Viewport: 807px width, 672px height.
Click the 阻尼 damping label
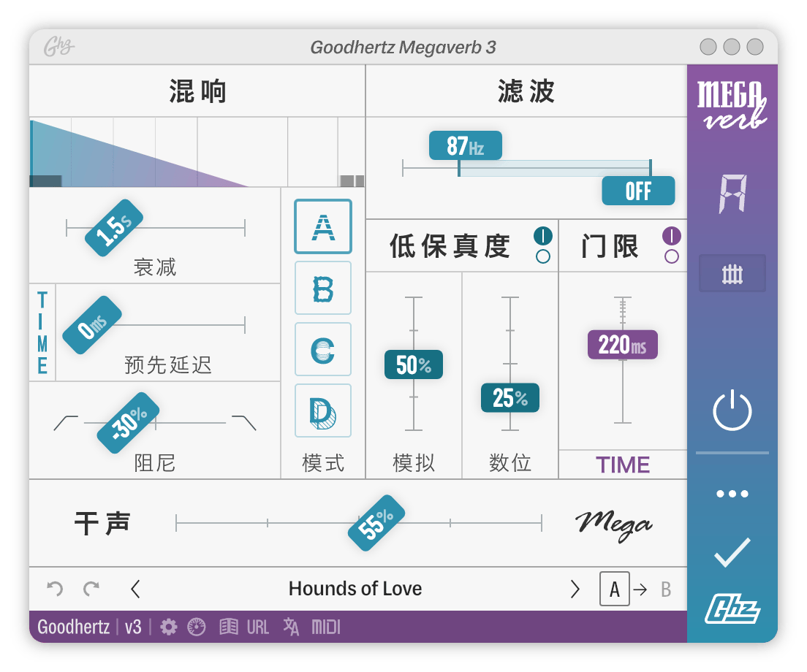point(155,463)
